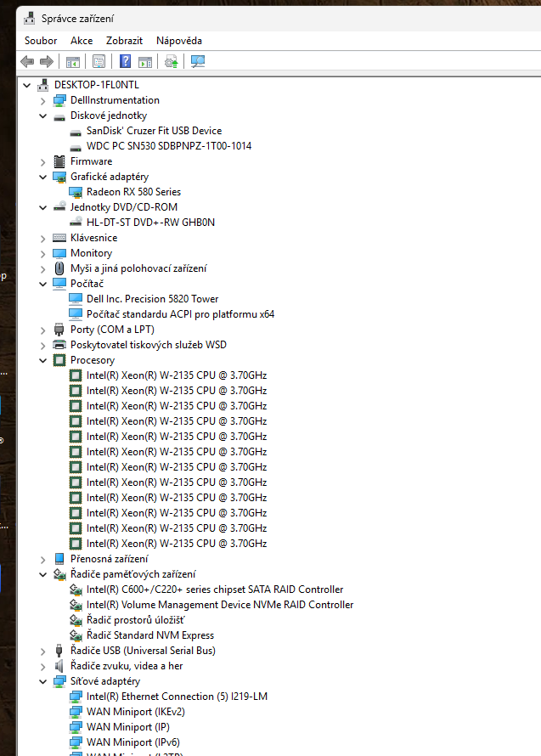Screen dimensions: 541x756
Task: Select Intel(R) Ethernet Connection (5) I219-LM
Action: [x=177, y=697]
